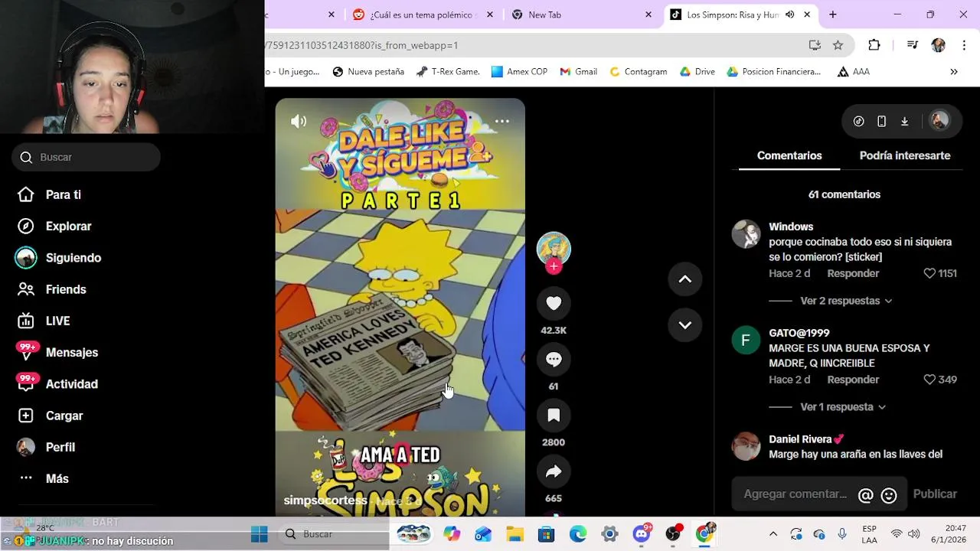Like the GATO@1999 comment with 349 likes
This screenshot has height=551, width=980.
click(929, 380)
